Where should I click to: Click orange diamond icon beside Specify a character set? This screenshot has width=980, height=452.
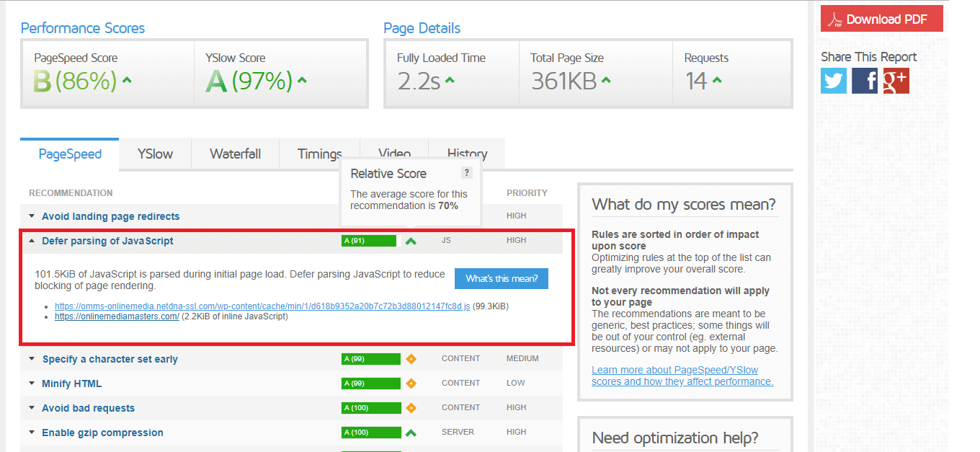(x=411, y=359)
